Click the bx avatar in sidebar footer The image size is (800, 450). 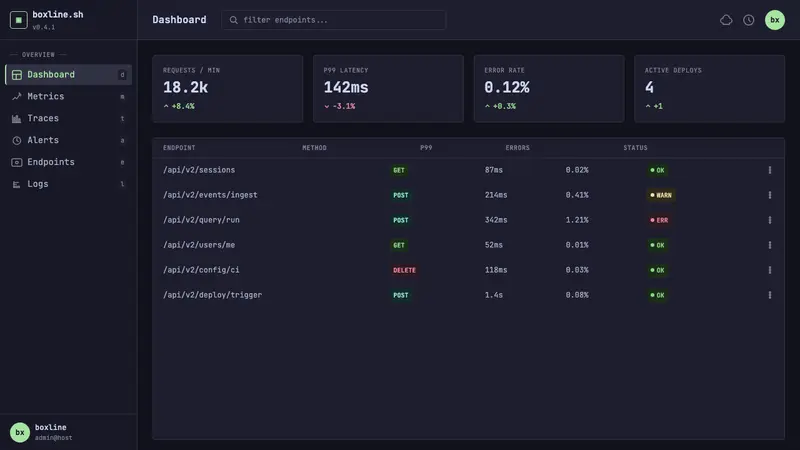pos(20,432)
